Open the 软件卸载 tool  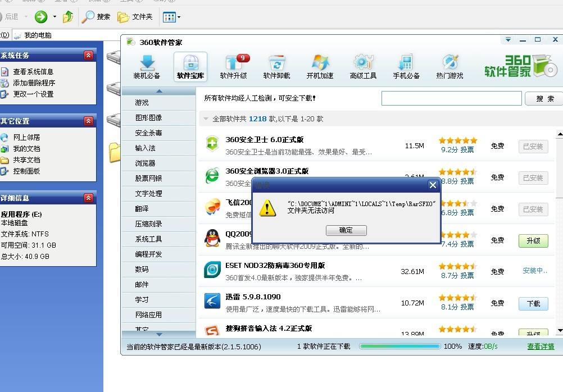click(x=277, y=67)
